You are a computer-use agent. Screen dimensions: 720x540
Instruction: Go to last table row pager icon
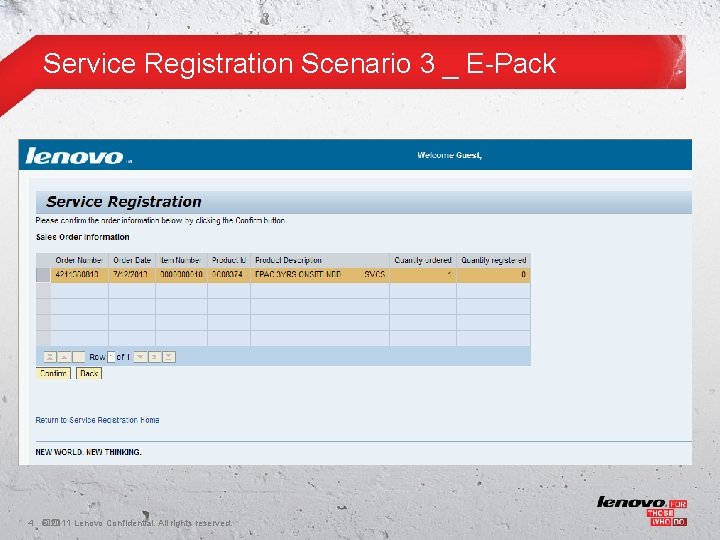tap(169, 357)
